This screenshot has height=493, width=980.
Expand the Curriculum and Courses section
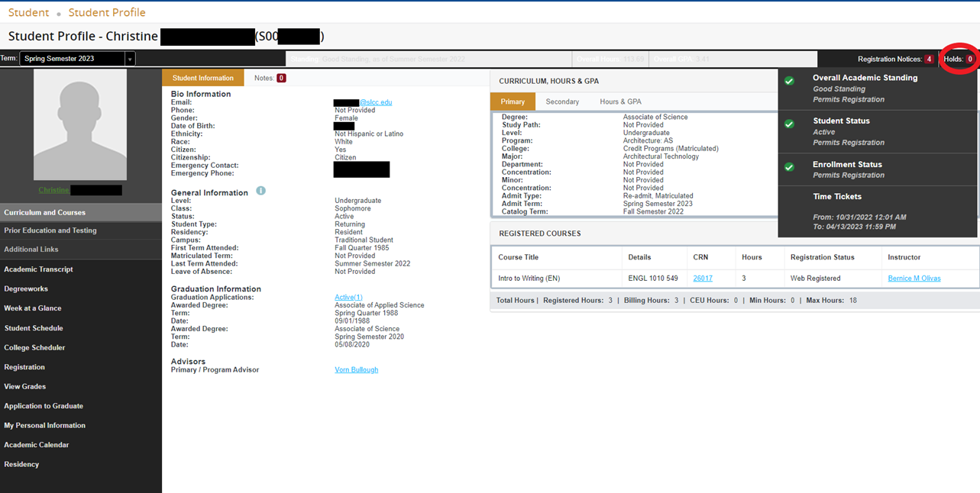coord(45,212)
